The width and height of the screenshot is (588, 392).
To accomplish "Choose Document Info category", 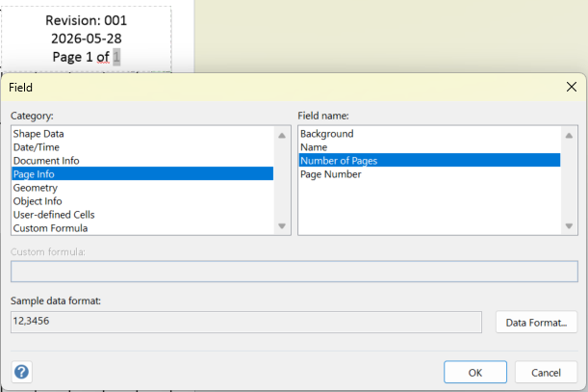I will click(142, 161).
